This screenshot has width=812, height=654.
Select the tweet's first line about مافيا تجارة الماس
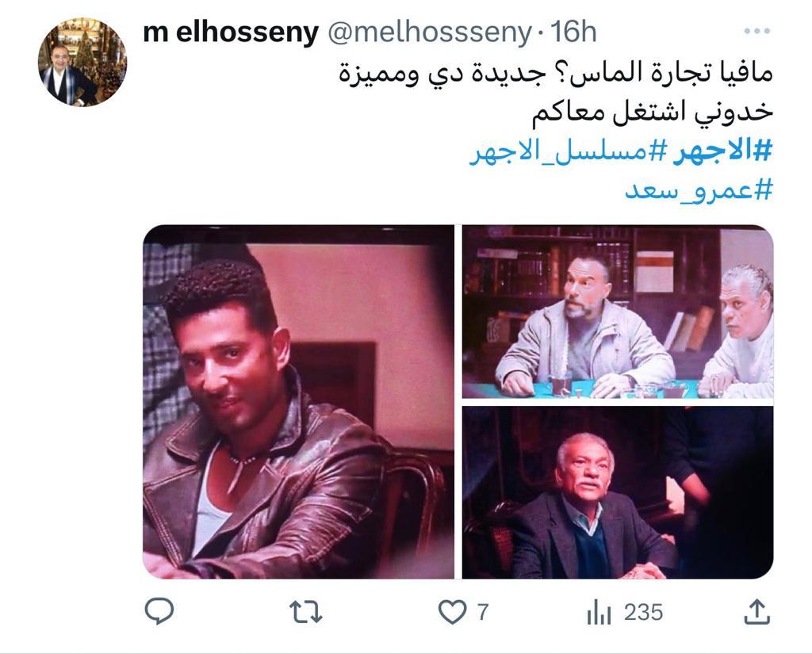pyautogui.click(x=556, y=73)
